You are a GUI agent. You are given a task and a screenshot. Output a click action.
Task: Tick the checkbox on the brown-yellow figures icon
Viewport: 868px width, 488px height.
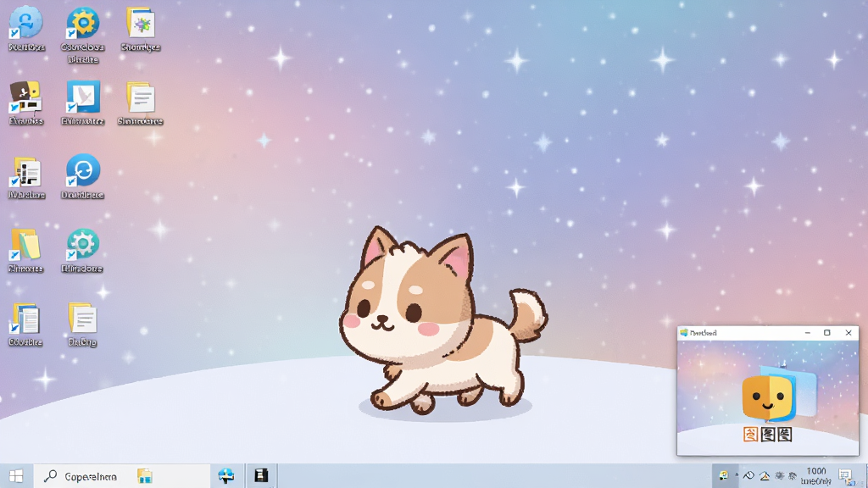coord(14,108)
